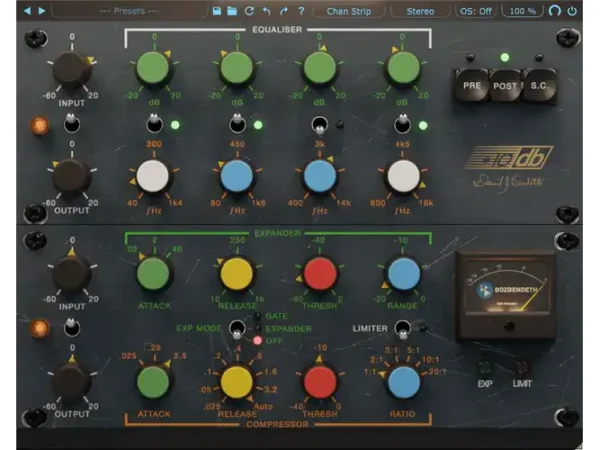
Task: Toggle the 4k5 band switch
Action: (402, 123)
